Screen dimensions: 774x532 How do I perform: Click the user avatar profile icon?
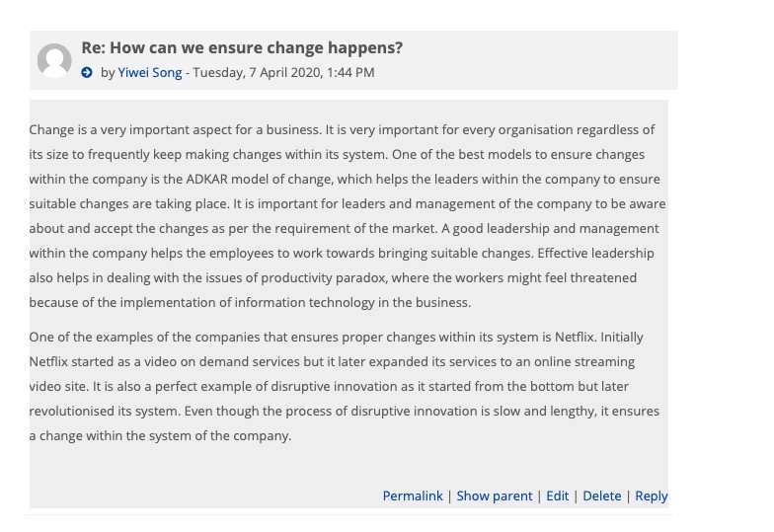click(x=54, y=60)
